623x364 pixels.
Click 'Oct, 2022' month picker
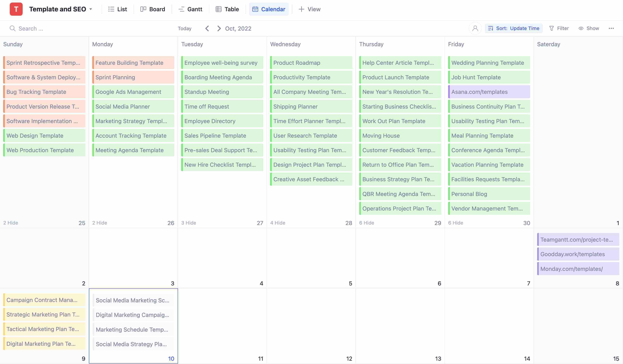[x=238, y=28]
